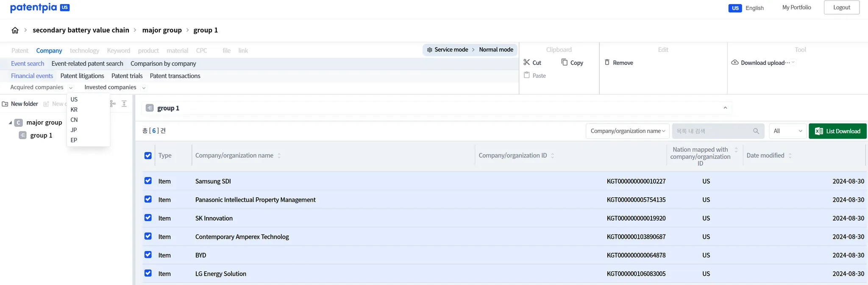The image size is (868, 285).
Task: Open the All filter dropdown
Action: [787, 131]
